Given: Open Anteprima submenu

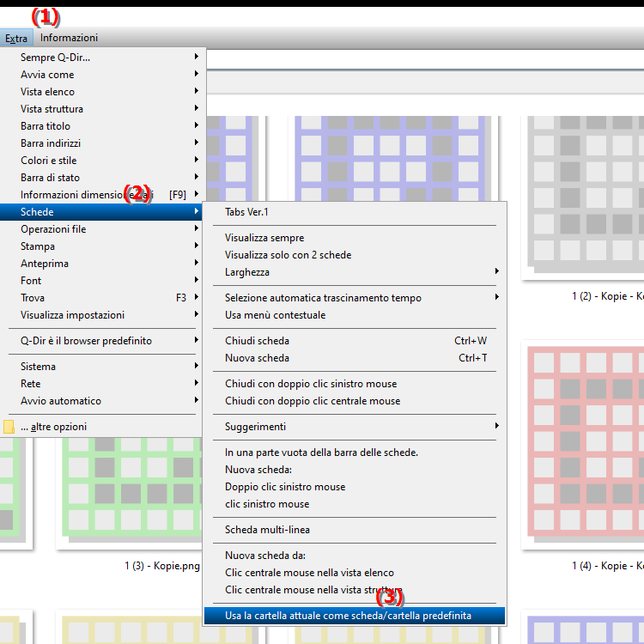Looking at the screenshot, I should (101, 264).
